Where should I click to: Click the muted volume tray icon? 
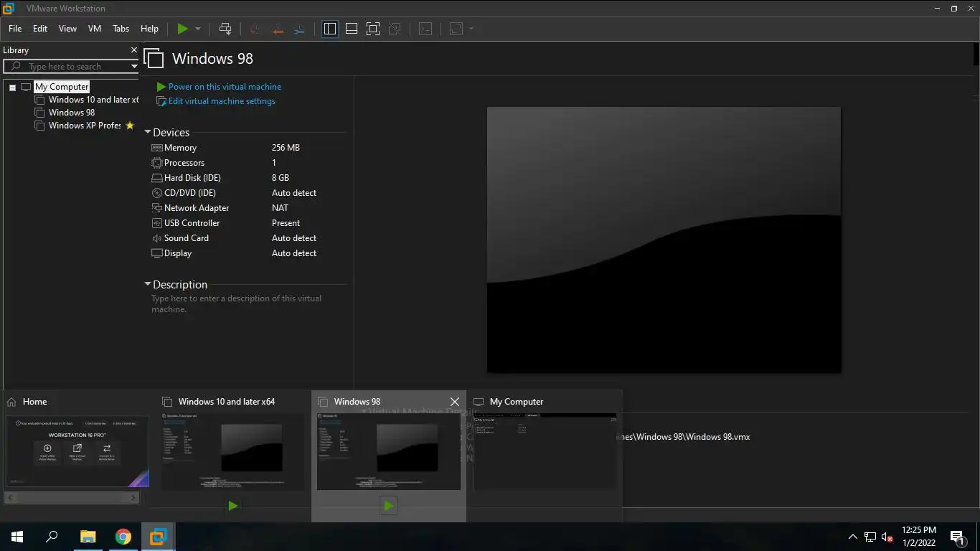pos(887,537)
